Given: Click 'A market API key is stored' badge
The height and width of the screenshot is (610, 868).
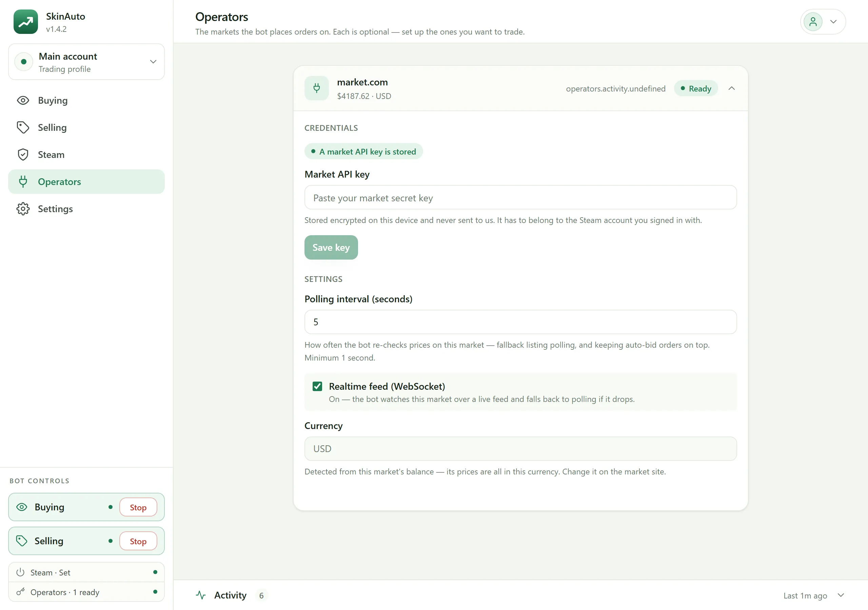Looking at the screenshot, I should (363, 151).
